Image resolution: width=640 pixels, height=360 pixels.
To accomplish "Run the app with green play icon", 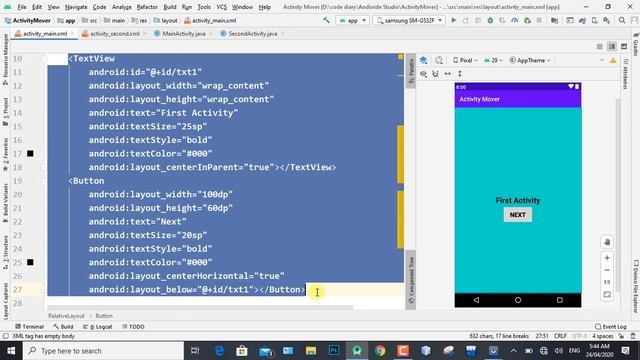I will click(453, 20).
